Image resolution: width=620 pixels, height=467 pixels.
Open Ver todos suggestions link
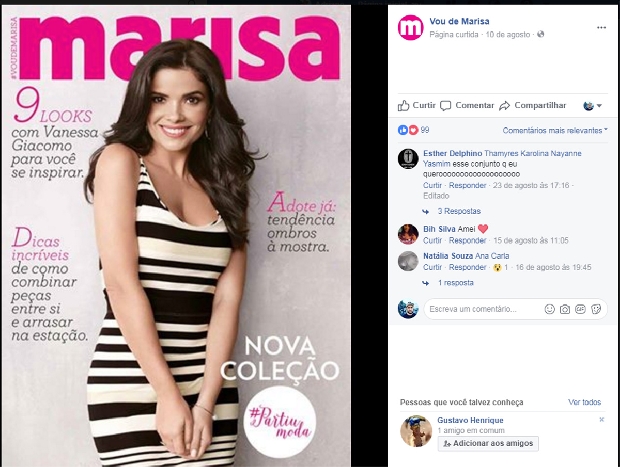584,402
